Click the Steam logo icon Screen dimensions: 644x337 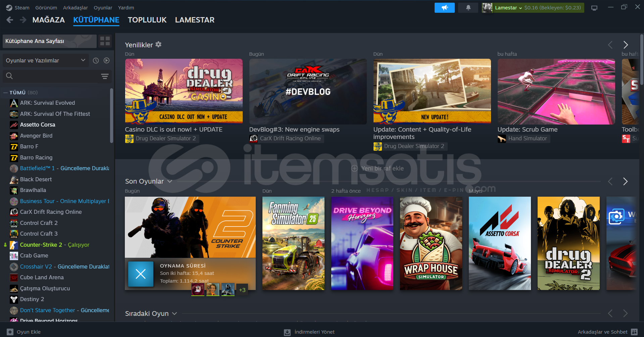point(9,8)
